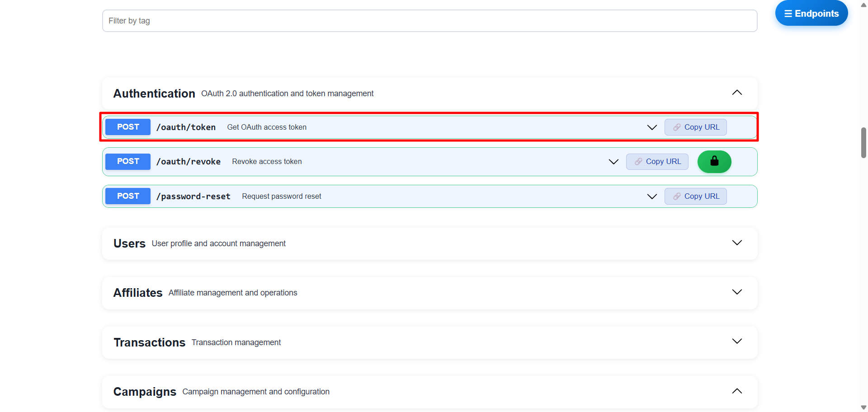Expand the Users section
Screen dimensions: 868x412
pos(736,243)
